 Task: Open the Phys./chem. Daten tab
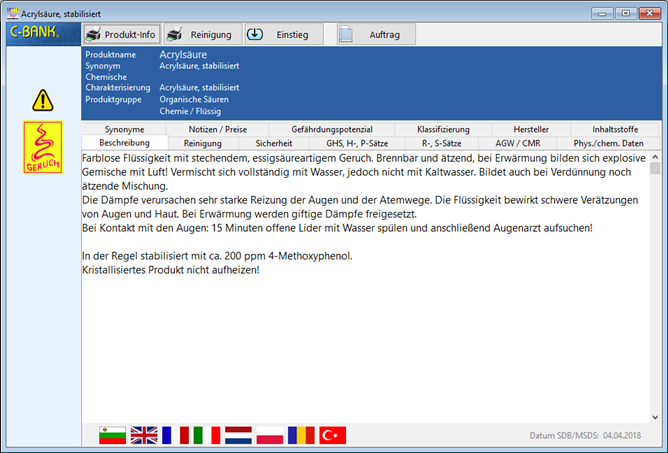pos(610,143)
